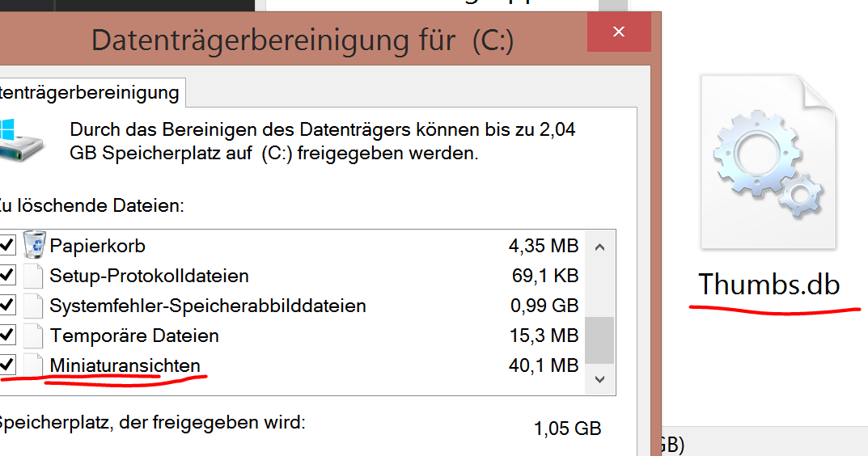868x456 pixels.
Task: Toggle the Systemfehler-Speicherabbilddateien checkbox
Action: 7,306
